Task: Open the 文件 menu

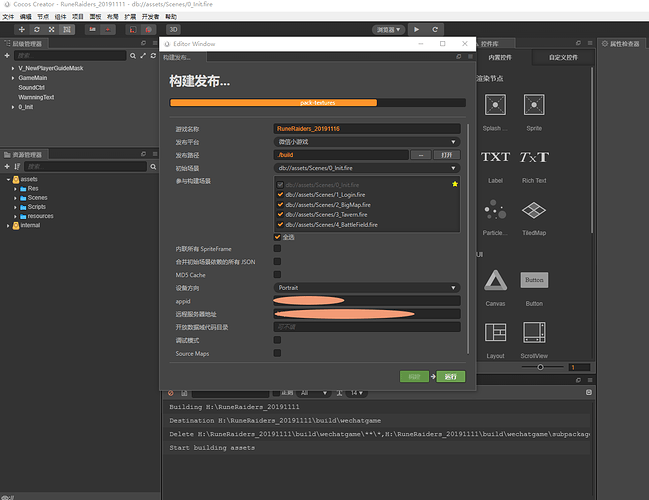Action: [x=8, y=17]
